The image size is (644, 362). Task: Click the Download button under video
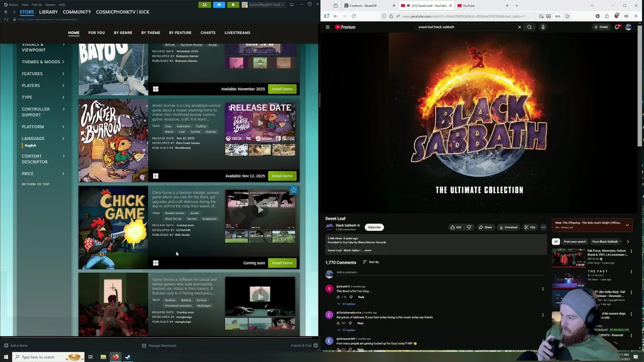coord(508,227)
